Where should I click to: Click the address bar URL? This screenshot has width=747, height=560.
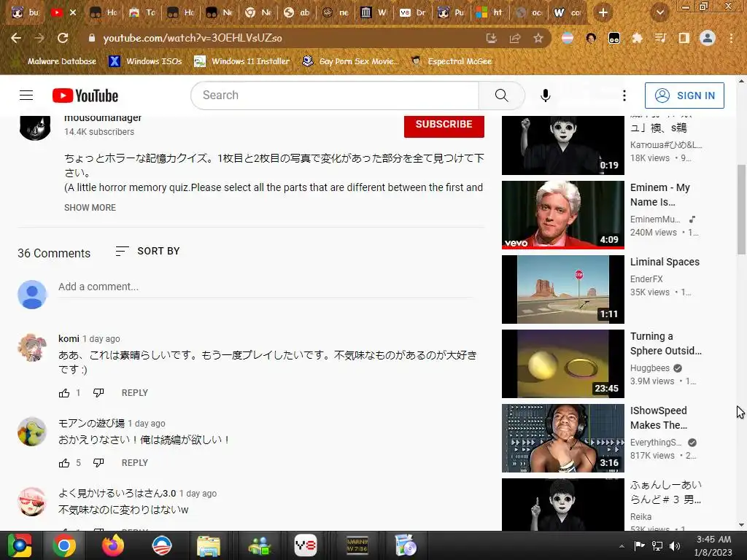click(x=193, y=38)
